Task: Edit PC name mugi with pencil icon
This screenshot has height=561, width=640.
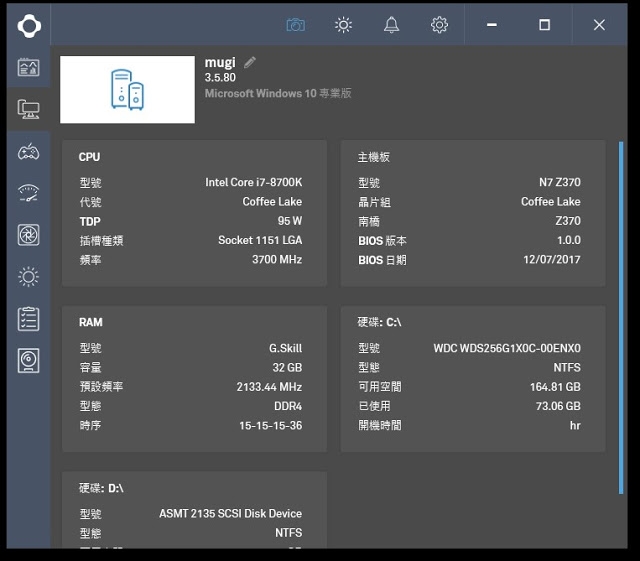Action: [x=250, y=62]
